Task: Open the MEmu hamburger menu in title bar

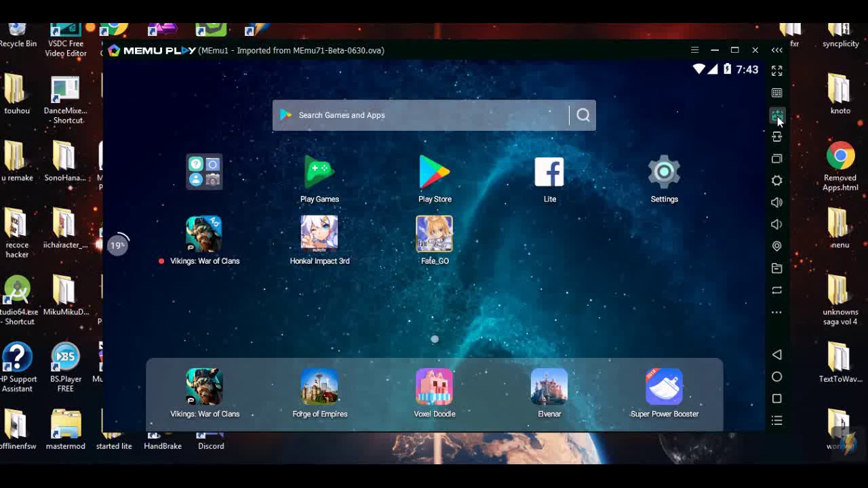Action: click(x=694, y=50)
